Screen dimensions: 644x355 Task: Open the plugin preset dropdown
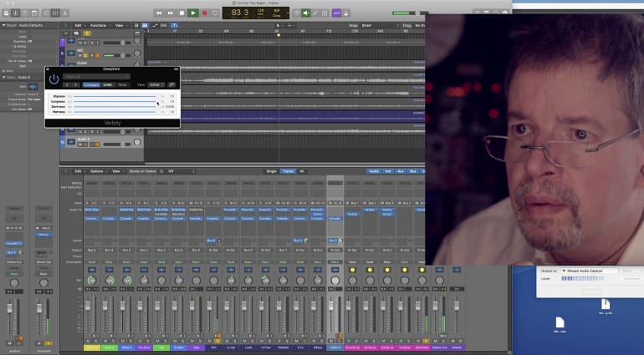point(96,76)
